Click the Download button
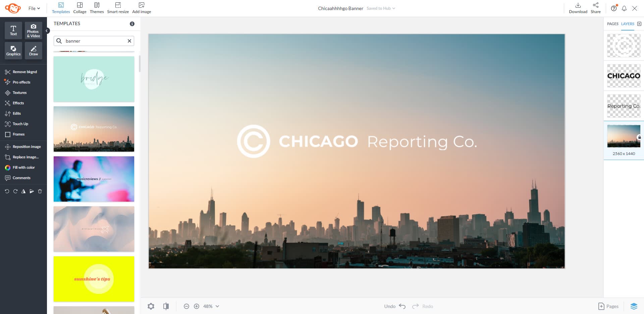The height and width of the screenshot is (314, 644). (x=578, y=8)
